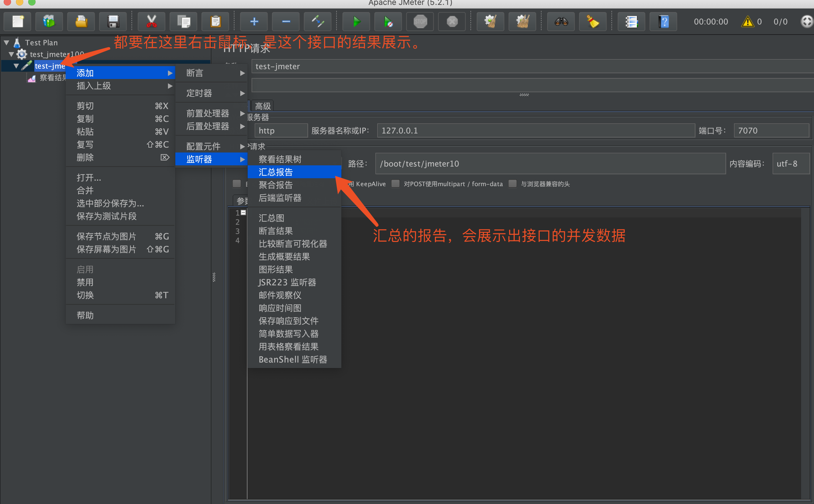This screenshot has height=504, width=814.
Task: Open the 前置处理器 submenu
Action: coord(211,113)
